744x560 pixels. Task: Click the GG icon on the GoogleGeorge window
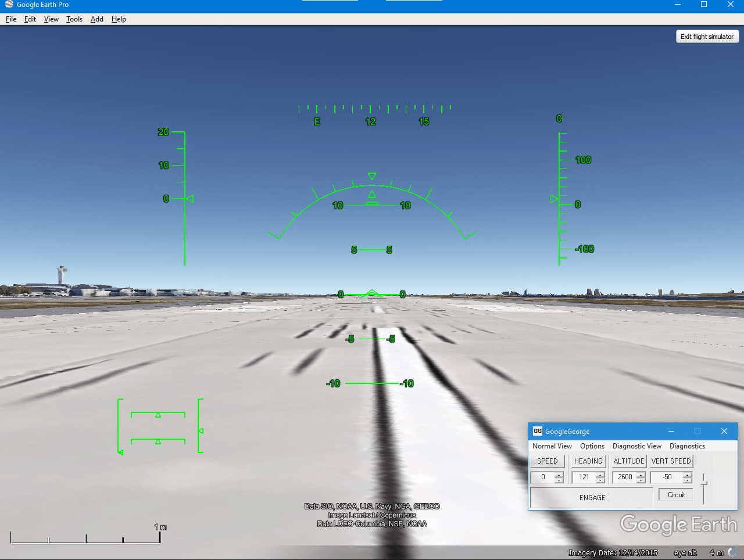click(x=538, y=431)
